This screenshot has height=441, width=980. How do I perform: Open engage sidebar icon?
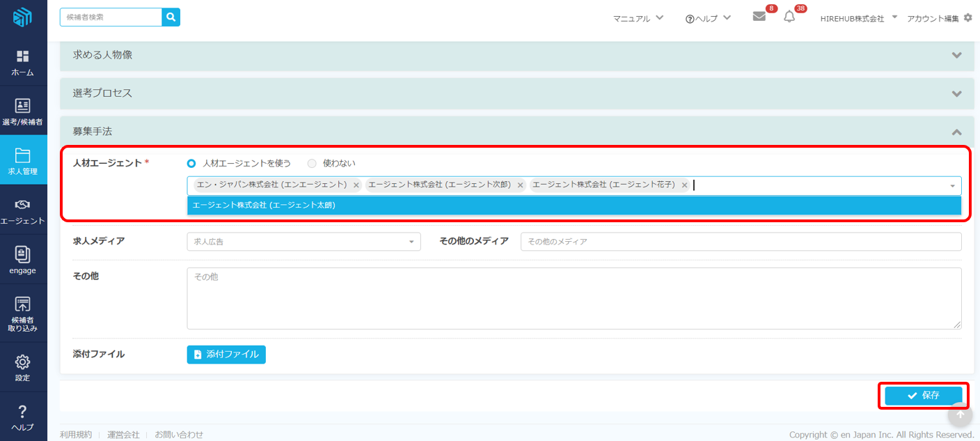(23, 260)
